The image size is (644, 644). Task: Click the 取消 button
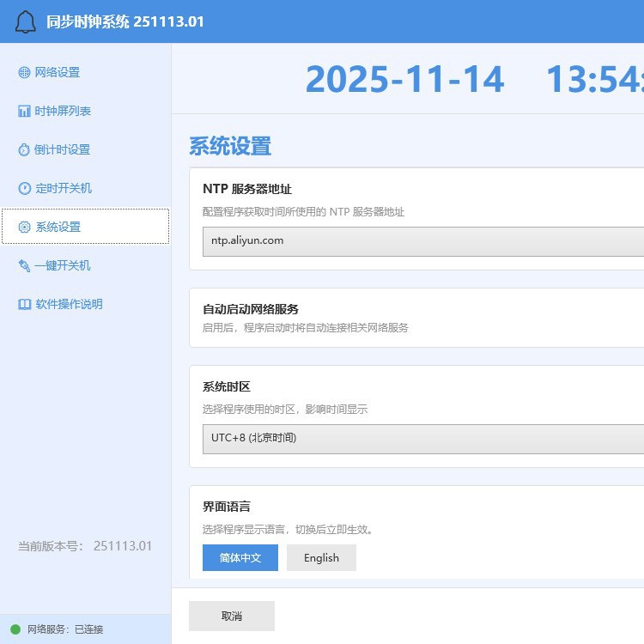232,616
